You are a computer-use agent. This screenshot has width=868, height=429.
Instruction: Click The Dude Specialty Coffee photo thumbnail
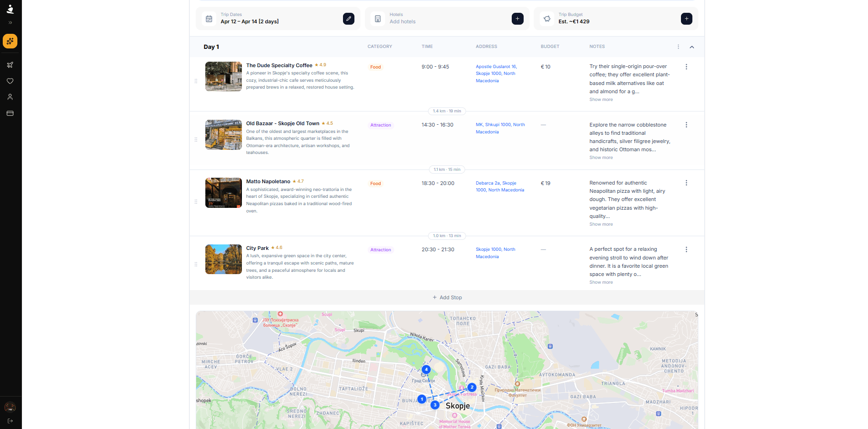pyautogui.click(x=223, y=76)
